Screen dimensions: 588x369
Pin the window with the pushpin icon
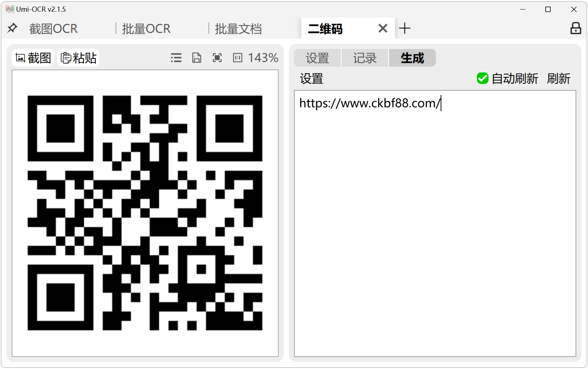(x=12, y=28)
